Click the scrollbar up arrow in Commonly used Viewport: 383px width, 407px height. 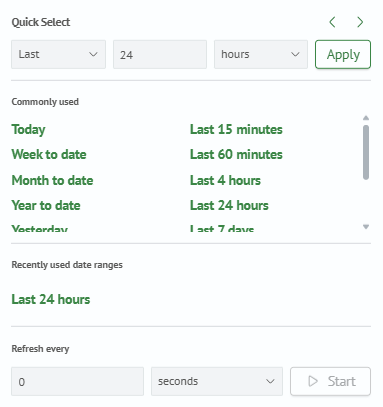coord(366,118)
